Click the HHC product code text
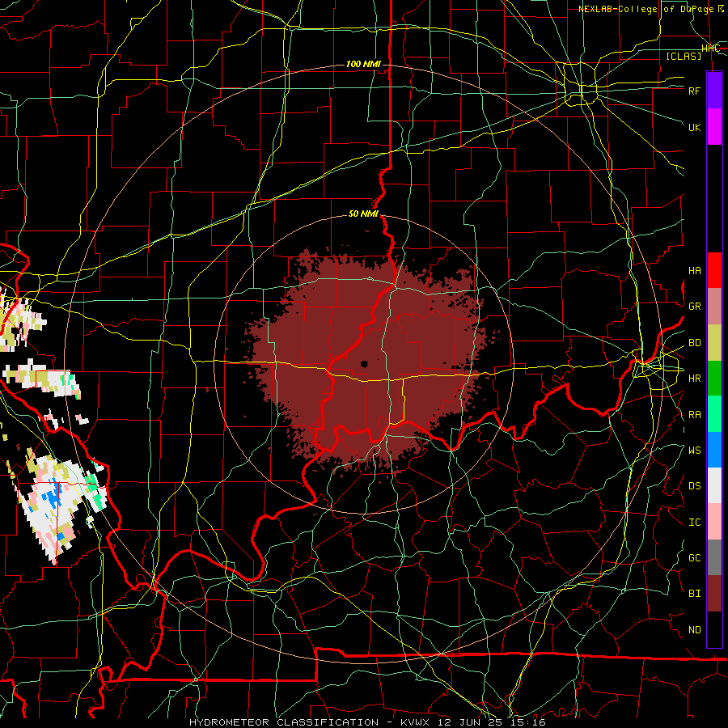 point(710,49)
